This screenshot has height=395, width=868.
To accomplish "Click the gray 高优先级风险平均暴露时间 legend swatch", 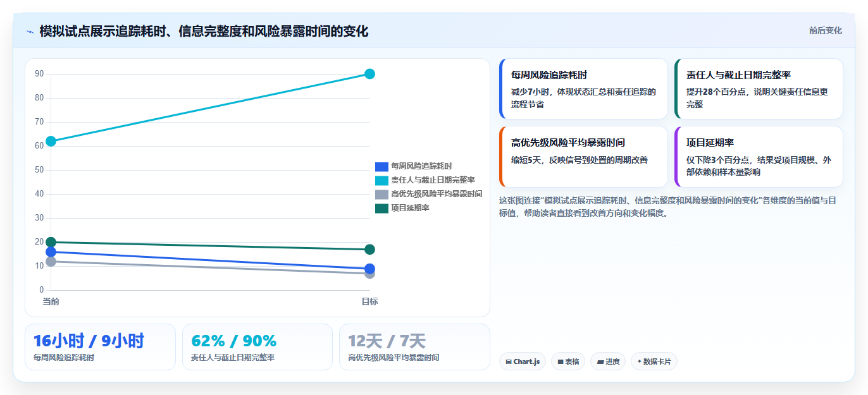I will pos(381,194).
